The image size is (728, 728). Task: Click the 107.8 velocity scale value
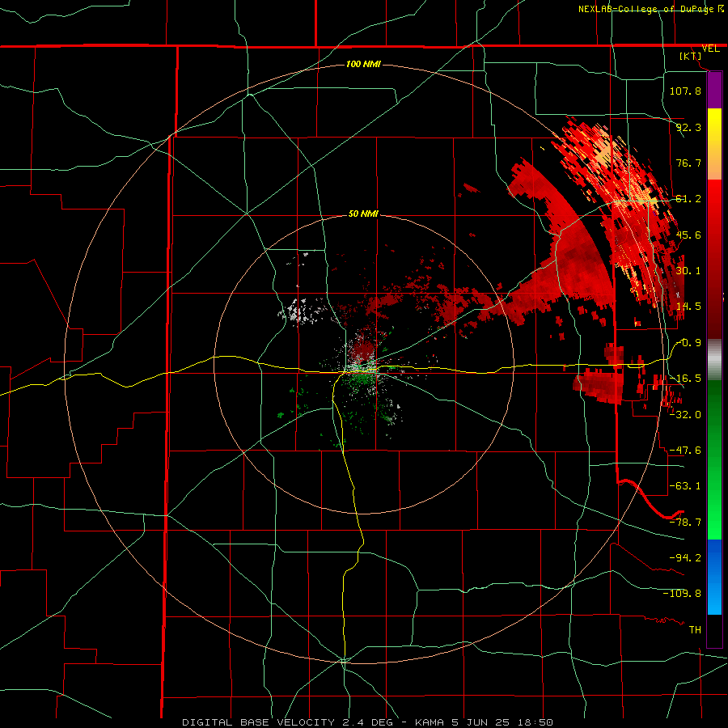click(x=685, y=91)
